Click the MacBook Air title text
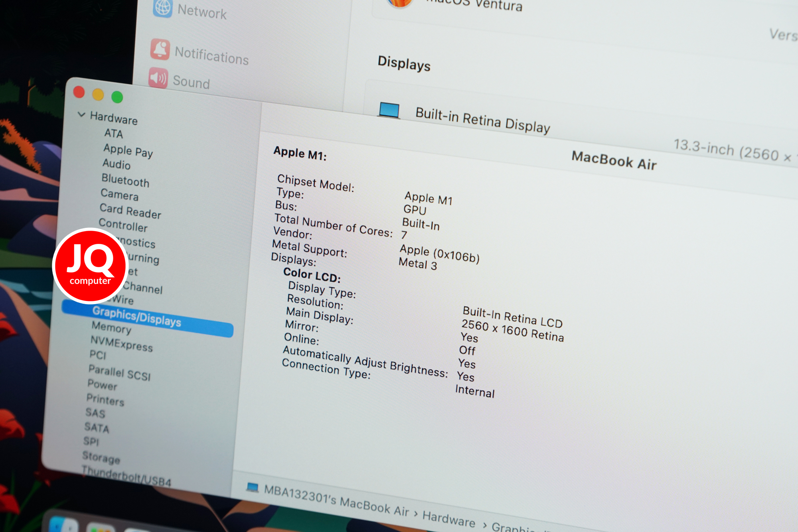 click(x=614, y=160)
